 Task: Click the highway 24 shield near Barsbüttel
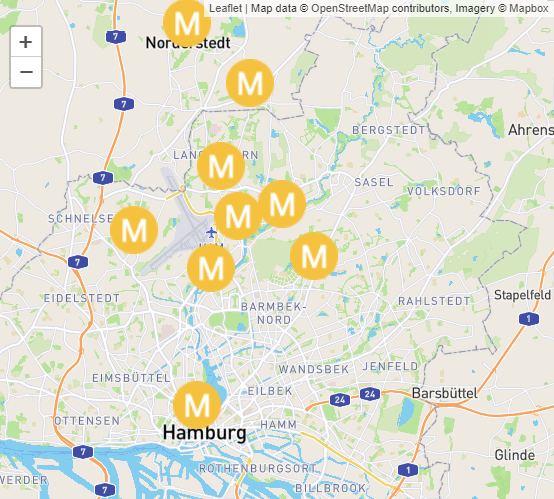pyautogui.click(x=370, y=394)
